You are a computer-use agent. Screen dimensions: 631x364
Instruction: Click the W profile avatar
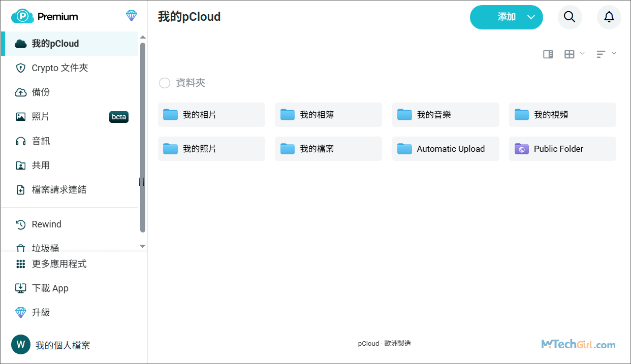21,344
